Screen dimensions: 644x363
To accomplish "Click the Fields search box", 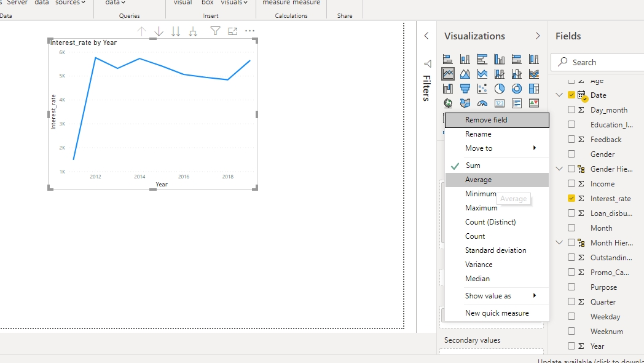I will (x=605, y=62).
